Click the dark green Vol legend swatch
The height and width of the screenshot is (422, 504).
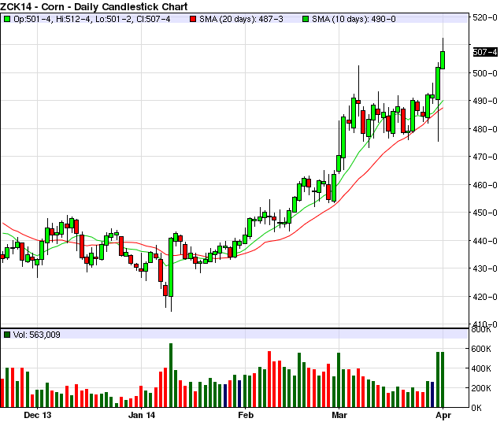click(x=7, y=335)
